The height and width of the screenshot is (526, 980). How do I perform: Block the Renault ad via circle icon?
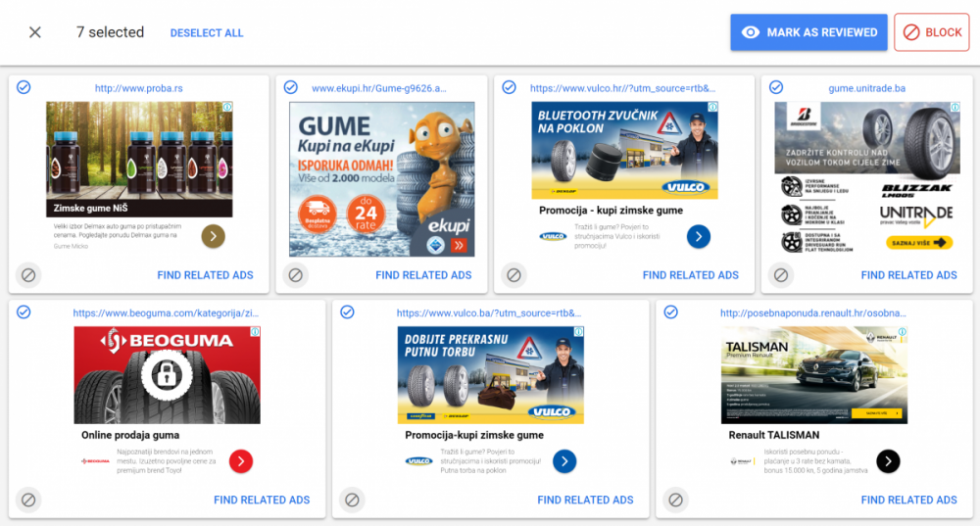(x=675, y=500)
